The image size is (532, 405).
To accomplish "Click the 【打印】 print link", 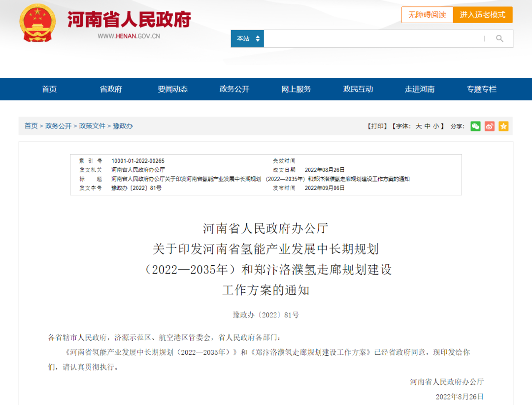I will (x=377, y=126).
